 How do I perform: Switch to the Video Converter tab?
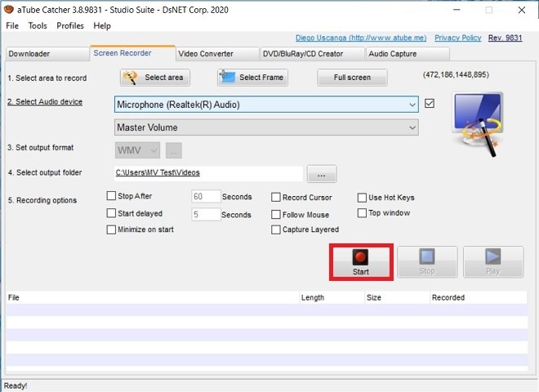[x=217, y=54]
